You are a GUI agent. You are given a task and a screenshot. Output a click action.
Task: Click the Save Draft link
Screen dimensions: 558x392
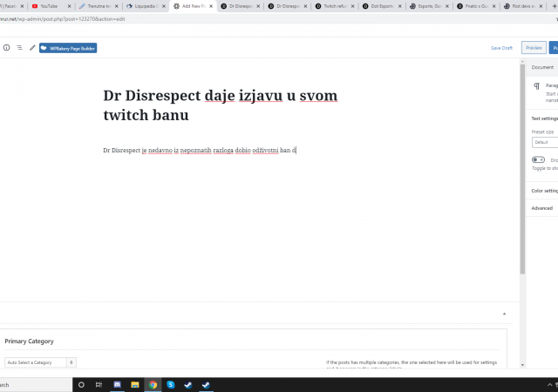tap(501, 48)
